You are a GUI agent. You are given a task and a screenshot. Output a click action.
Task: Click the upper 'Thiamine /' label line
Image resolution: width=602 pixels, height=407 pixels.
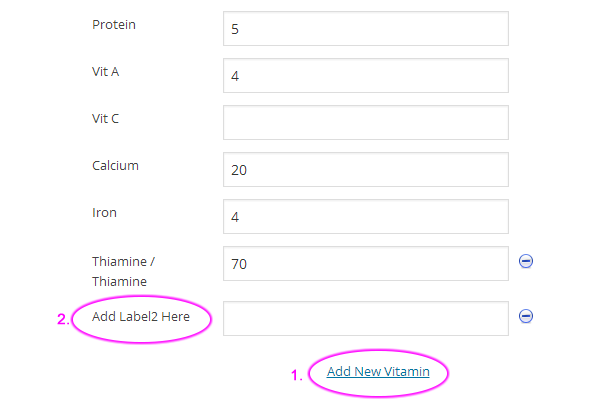tap(124, 261)
